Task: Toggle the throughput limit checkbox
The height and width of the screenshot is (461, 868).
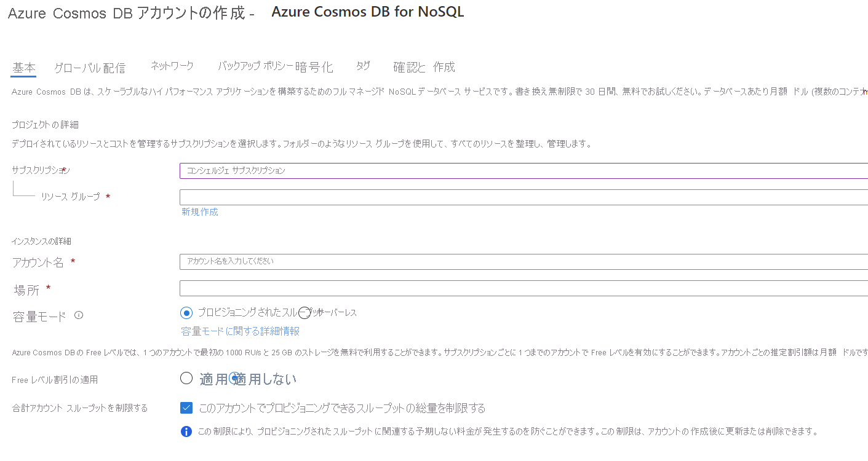Action: pos(186,408)
